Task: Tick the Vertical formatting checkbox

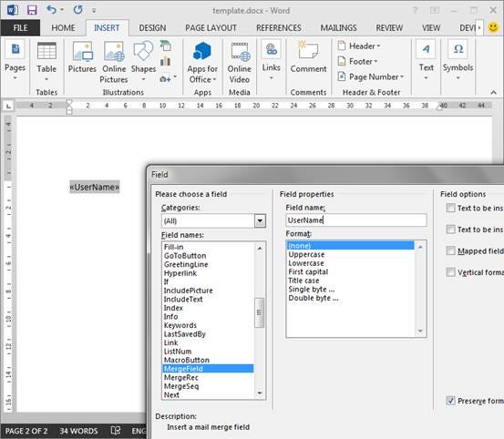Action: tap(450, 272)
